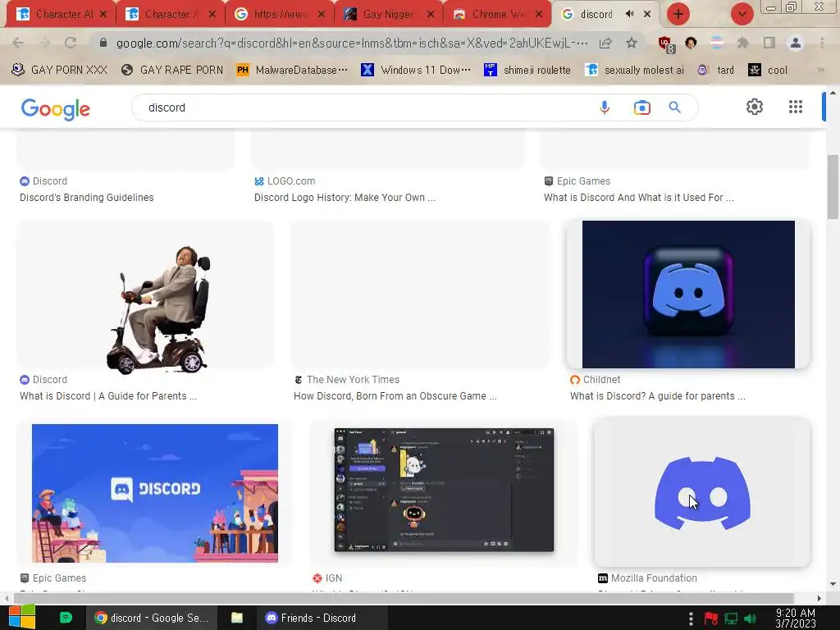Open the Chrome profile avatar icon
This screenshot has width=840, height=630.
[x=796, y=43]
